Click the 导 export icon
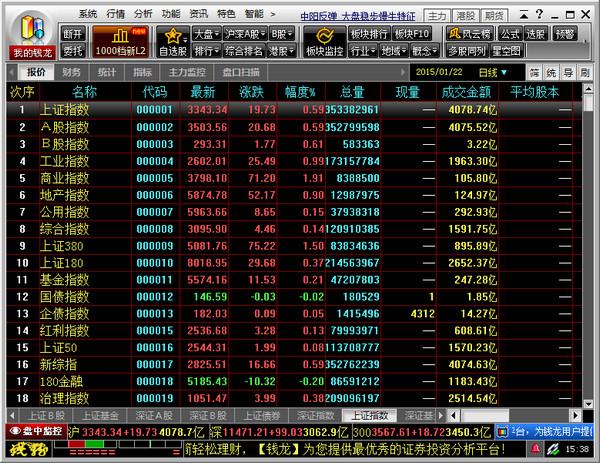600x463 pixels. (x=568, y=73)
